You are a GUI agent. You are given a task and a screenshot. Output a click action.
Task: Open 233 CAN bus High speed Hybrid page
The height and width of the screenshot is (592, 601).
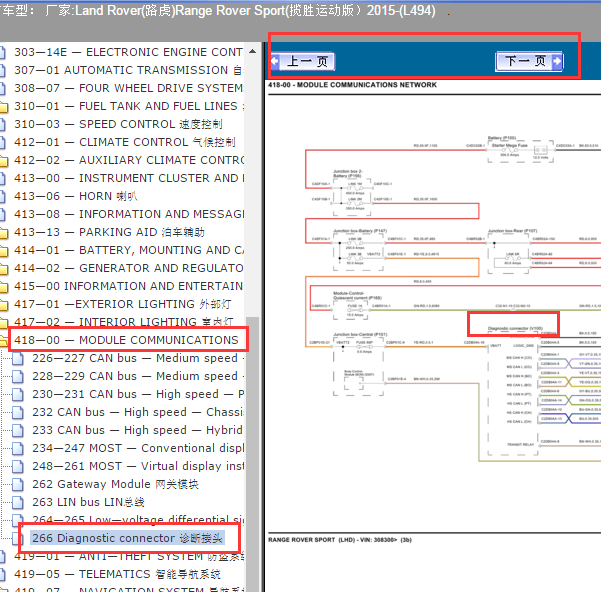[x=138, y=430]
